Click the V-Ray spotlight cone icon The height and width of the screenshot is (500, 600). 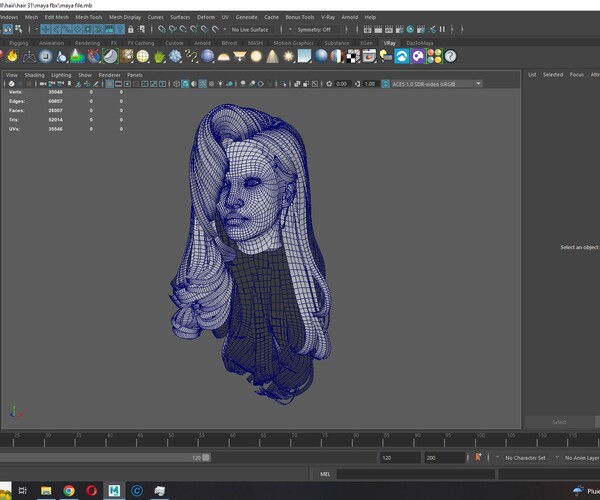pos(272,56)
